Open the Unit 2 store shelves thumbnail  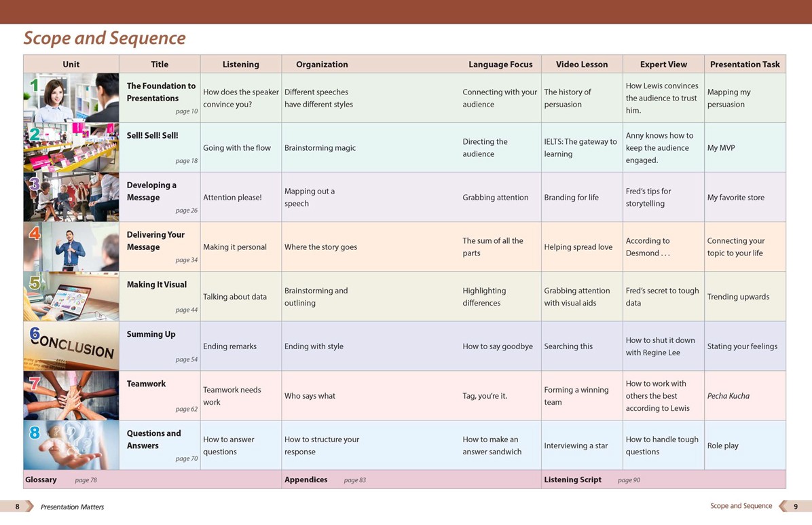coord(71,147)
